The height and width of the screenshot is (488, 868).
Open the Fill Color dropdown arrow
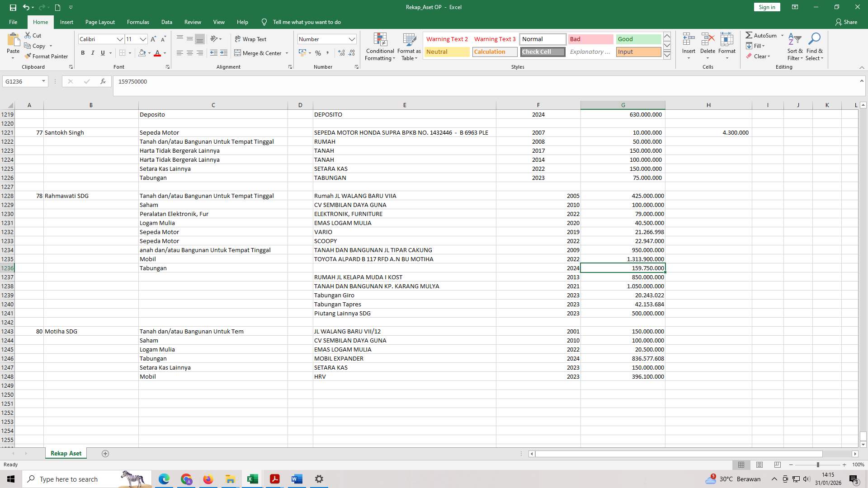pos(150,53)
